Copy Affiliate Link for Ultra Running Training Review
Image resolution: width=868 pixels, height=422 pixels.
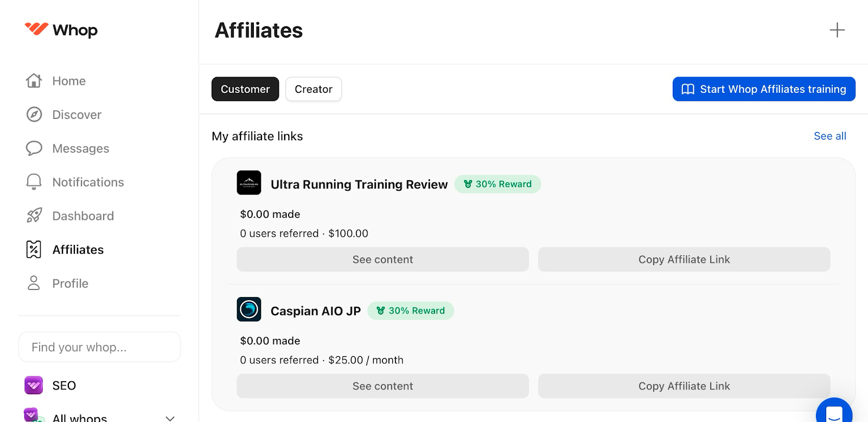pos(684,259)
